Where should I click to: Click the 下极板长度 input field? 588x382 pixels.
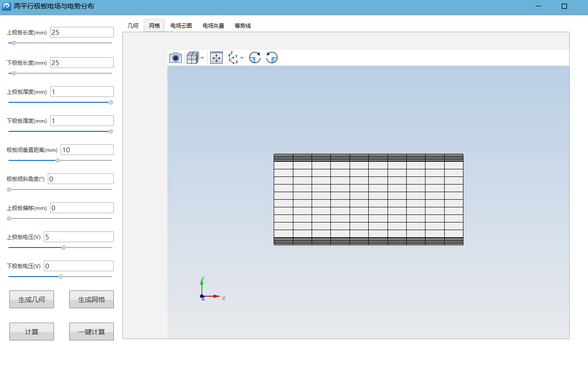coord(82,63)
